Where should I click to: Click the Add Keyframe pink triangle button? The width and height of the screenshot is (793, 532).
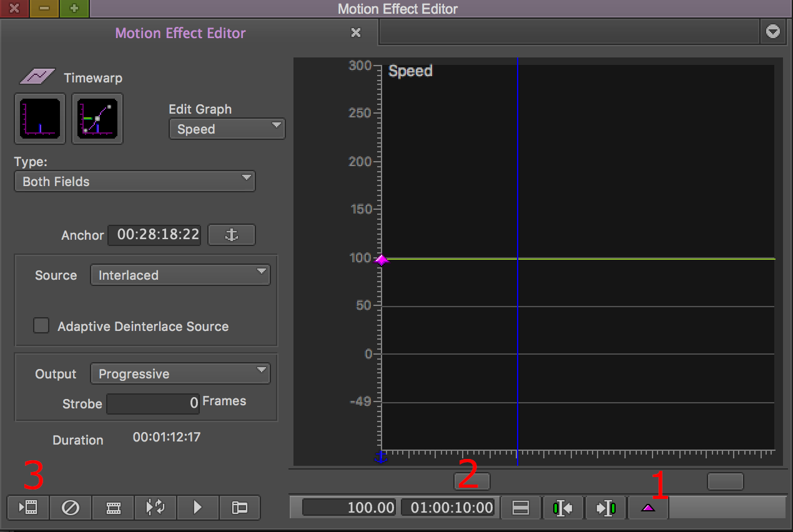pyautogui.click(x=648, y=508)
